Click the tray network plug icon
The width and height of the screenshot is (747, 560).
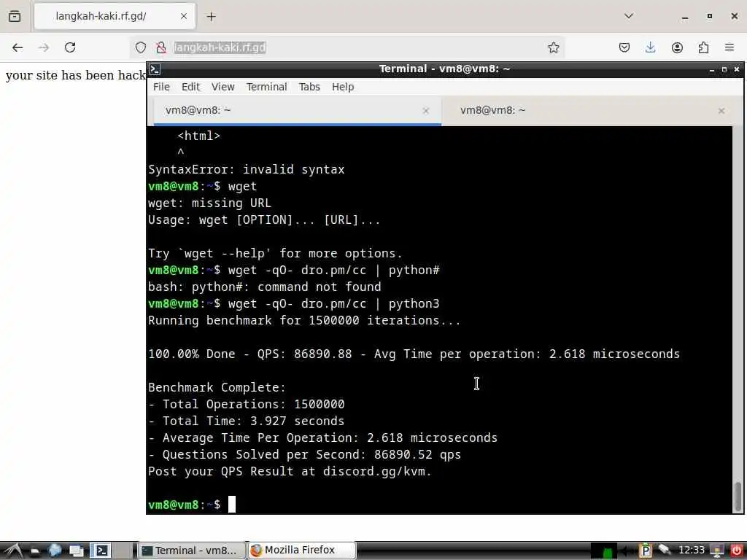coord(665,550)
